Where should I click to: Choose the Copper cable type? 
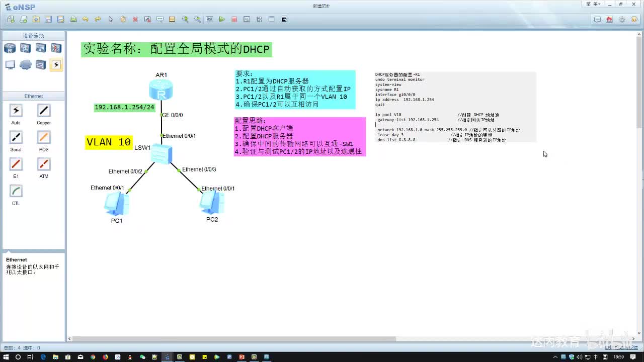(x=44, y=111)
